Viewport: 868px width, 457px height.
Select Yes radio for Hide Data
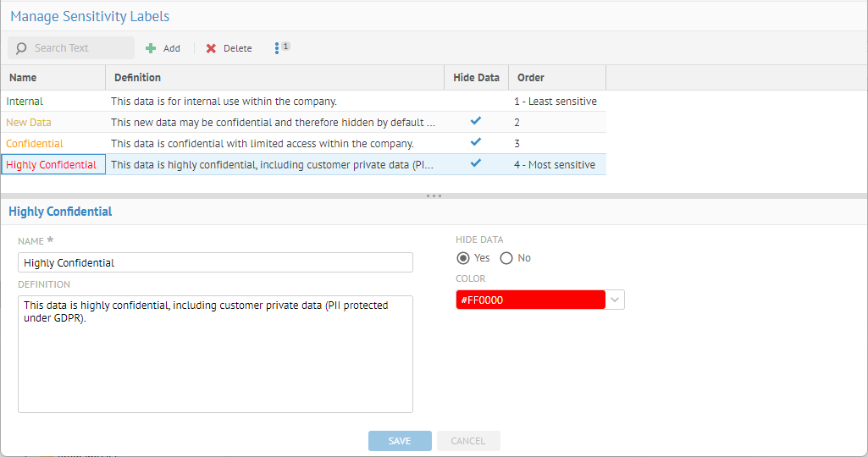[x=463, y=258]
